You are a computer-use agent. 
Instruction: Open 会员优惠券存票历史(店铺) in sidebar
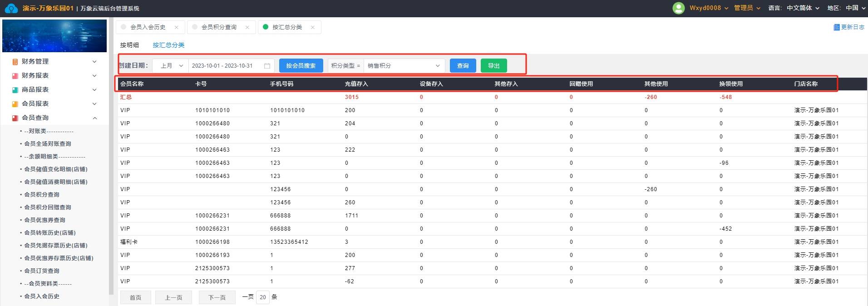point(59,258)
